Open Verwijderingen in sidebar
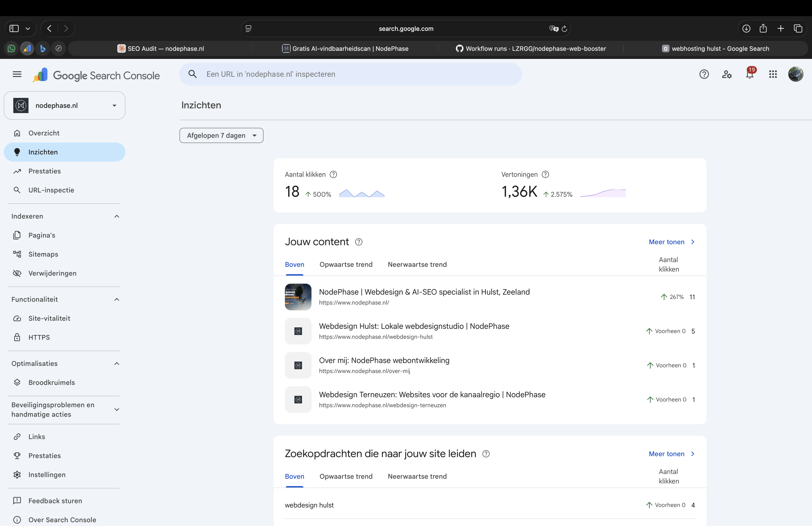 (x=65, y=273)
